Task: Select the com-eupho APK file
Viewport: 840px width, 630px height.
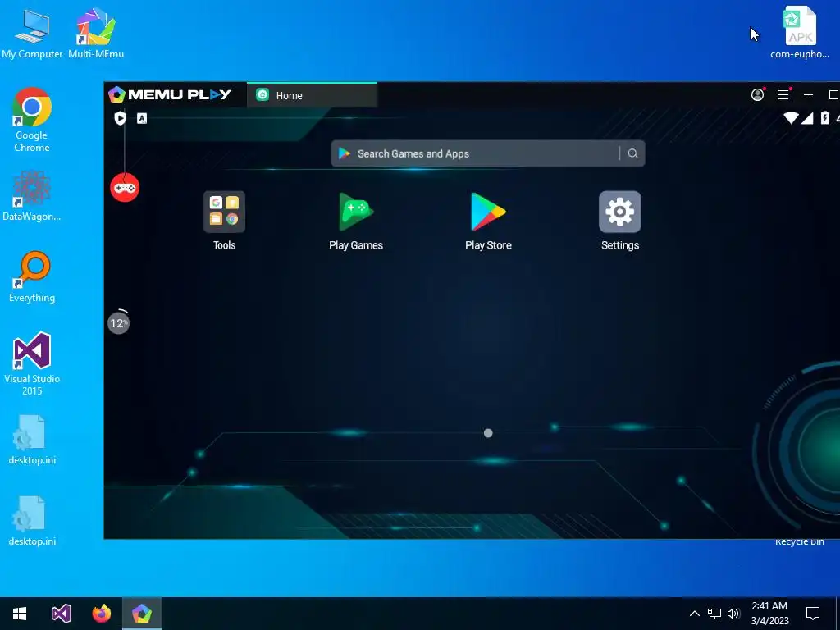Action: (x=800, y=32)
